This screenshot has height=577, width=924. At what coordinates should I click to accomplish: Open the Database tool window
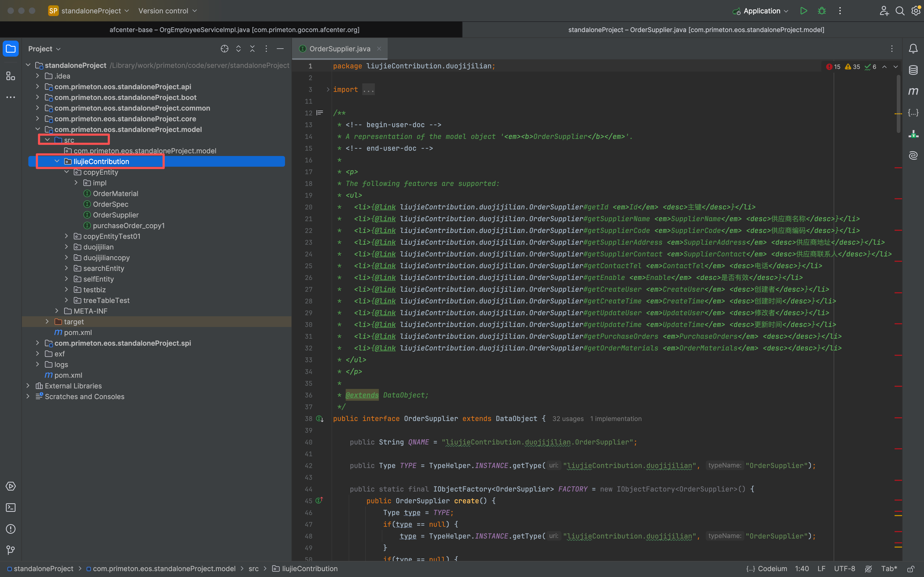[913, 70]
